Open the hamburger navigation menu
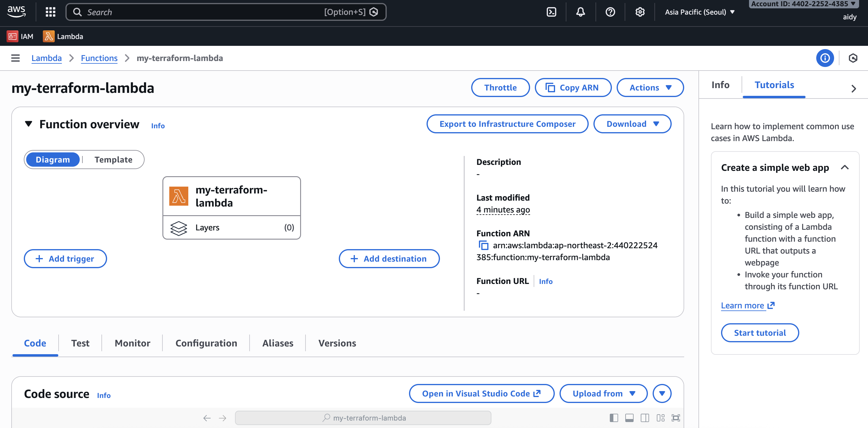The width and height of the screenshot is (868, 428). (x=15, y=58)
